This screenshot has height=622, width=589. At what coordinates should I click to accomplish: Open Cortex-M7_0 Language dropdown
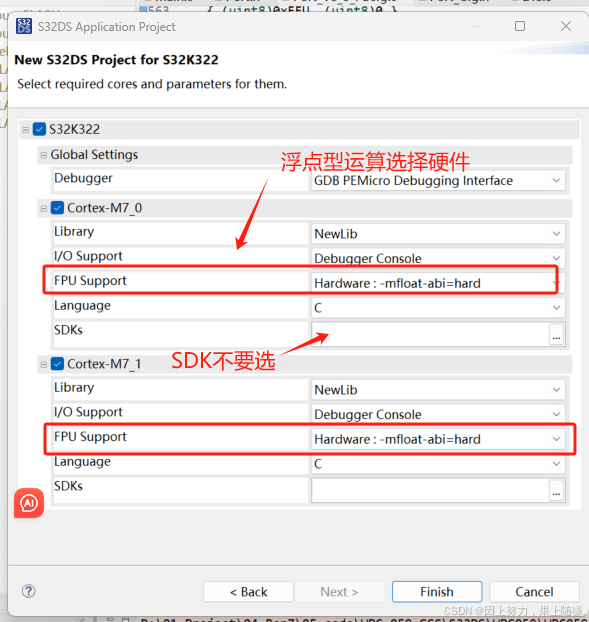pyautogui.click(x=438, y=307)
